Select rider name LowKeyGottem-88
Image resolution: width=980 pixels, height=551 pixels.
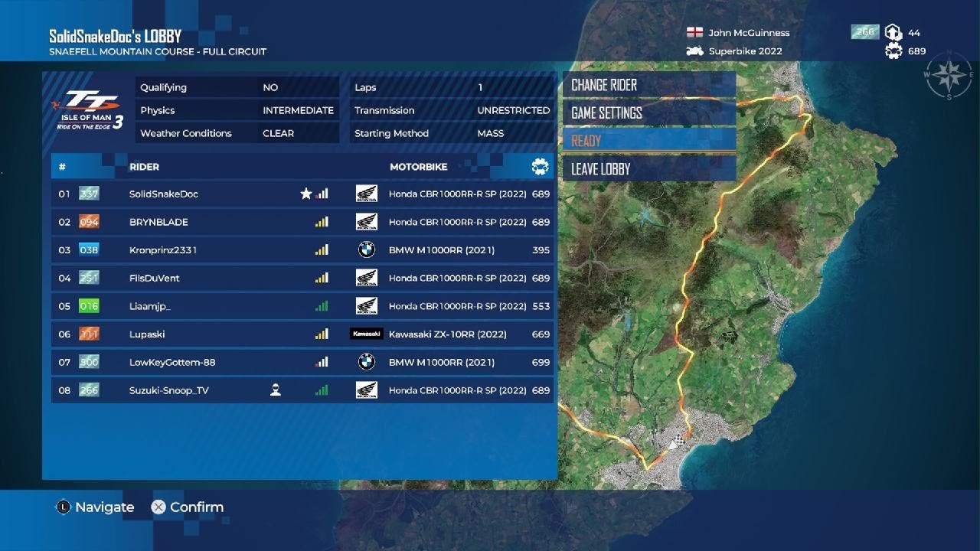[172, 362]
